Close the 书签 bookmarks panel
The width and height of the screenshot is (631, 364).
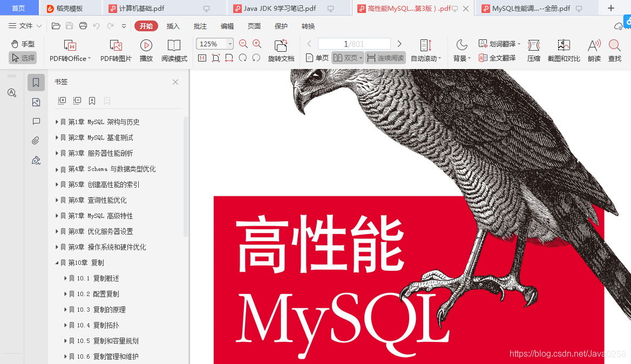(x=175, y=82)
